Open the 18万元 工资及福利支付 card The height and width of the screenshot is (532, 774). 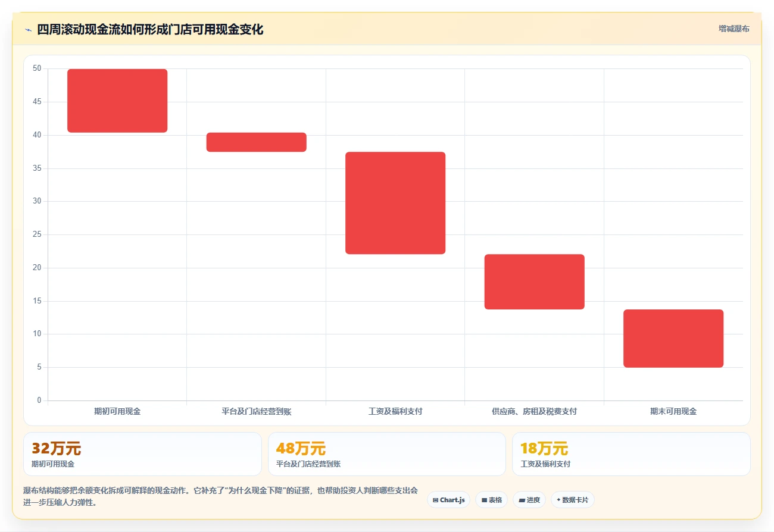pos(631,454)
